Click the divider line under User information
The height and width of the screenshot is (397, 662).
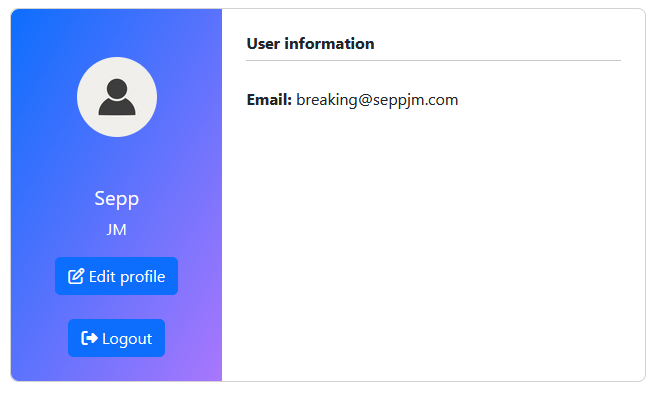434,61
